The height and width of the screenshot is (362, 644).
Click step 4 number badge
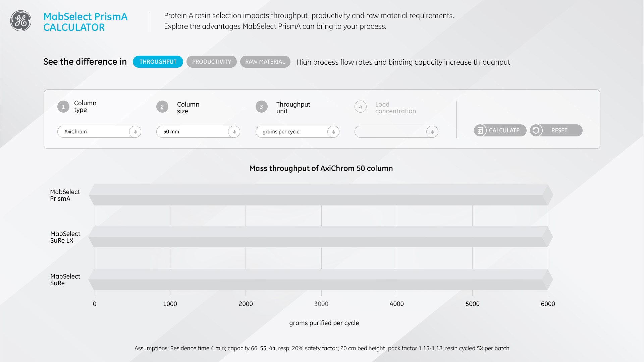click(x=361, y=107)
